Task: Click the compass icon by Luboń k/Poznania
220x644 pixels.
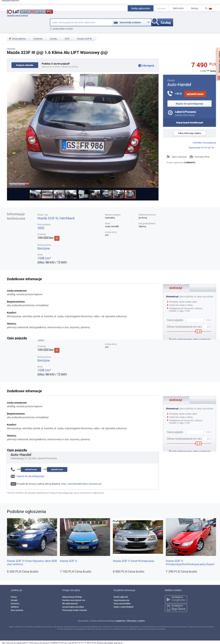Action: pos(170,113)
